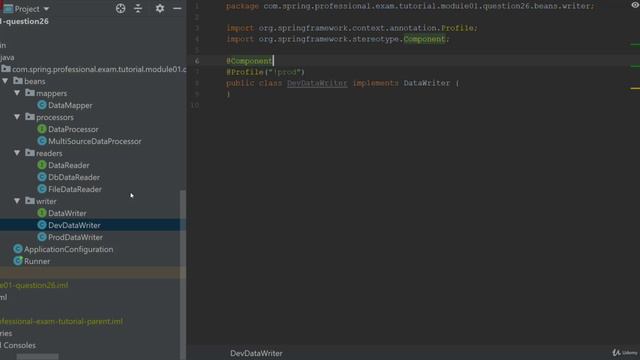Click the ProdDataWriter class icon
Image resolution: width=640 pixels, height=360 pixels.
pyautogui.click(x=42, y=237)
